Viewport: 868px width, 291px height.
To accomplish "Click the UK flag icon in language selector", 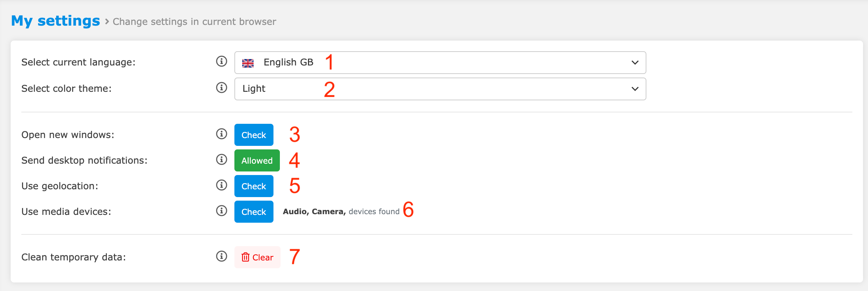I will tap(248, 62).
